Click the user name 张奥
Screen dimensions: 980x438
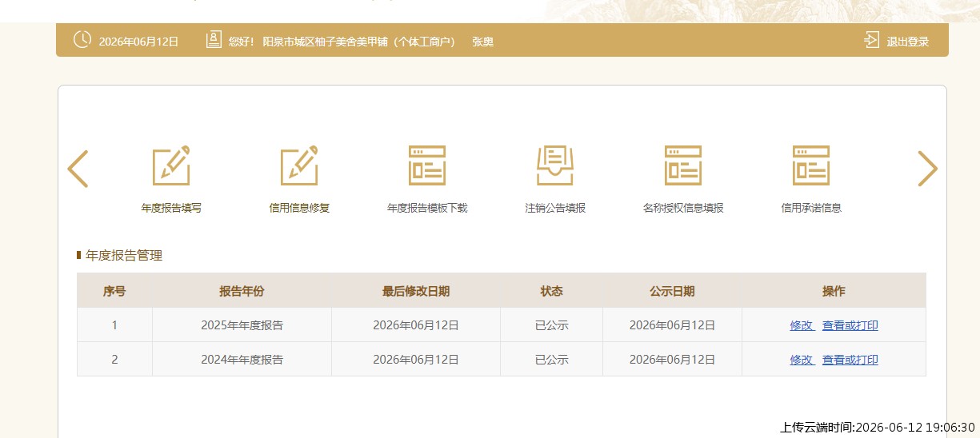pyautogui.click(x=482, y=42)
